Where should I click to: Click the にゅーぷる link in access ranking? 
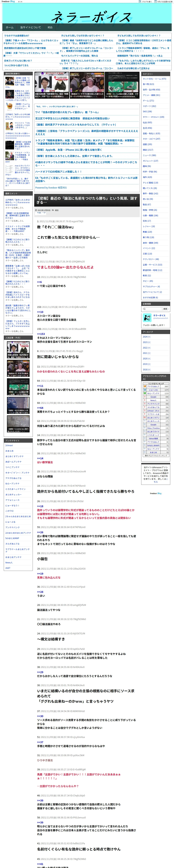(153, 390)
